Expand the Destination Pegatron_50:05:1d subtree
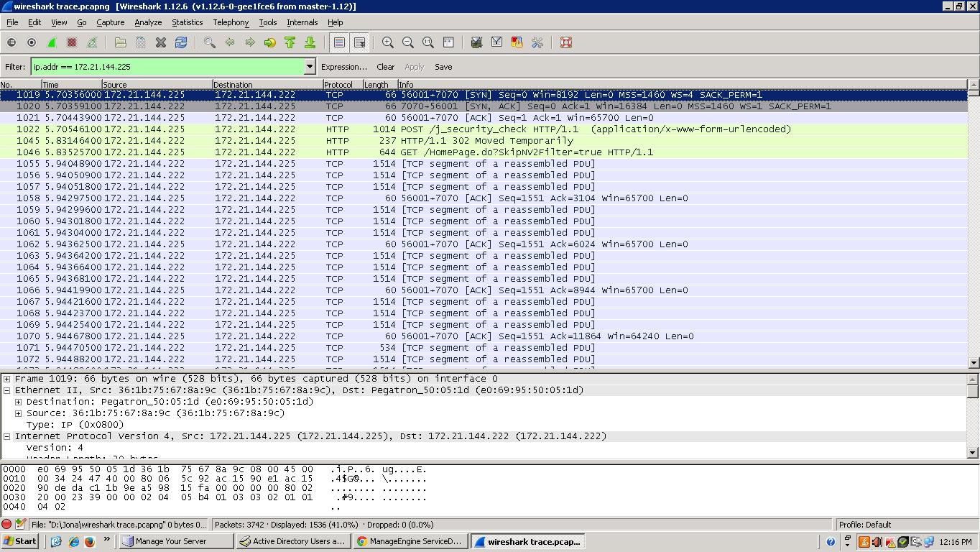Viewport: 980px width, 552px height. point(18,402)
